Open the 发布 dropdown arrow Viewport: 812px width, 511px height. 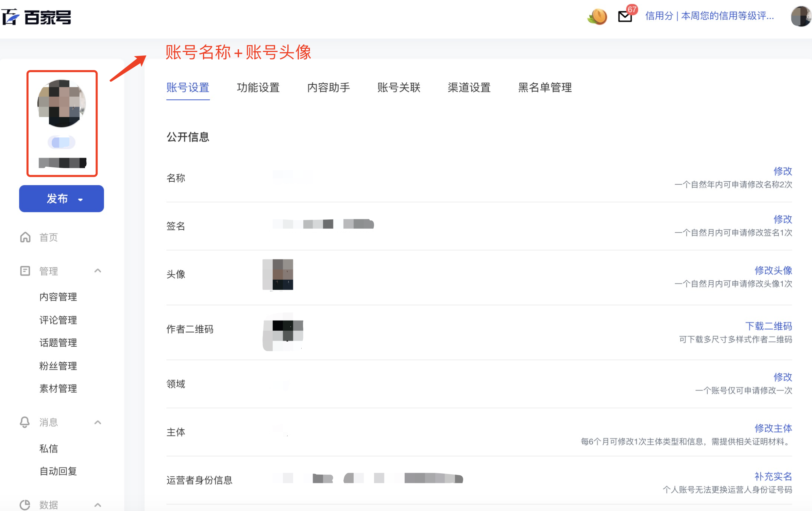pos(81,199)
